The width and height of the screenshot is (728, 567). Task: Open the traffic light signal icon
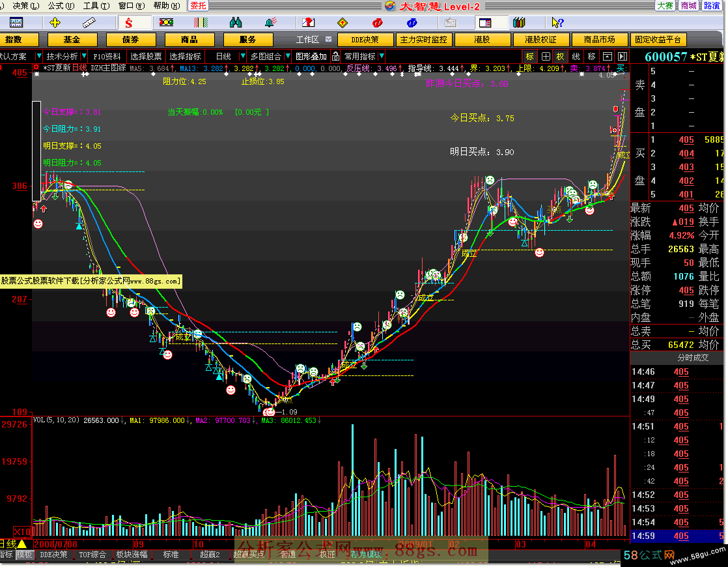pyautogui.click(x=166, y=22)
